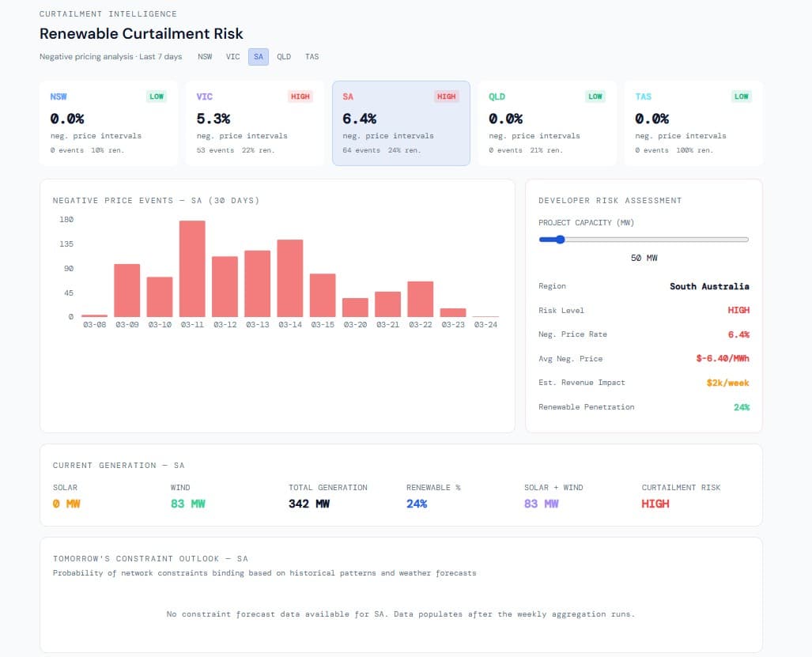Open the NSW summary card

[108, 123]
